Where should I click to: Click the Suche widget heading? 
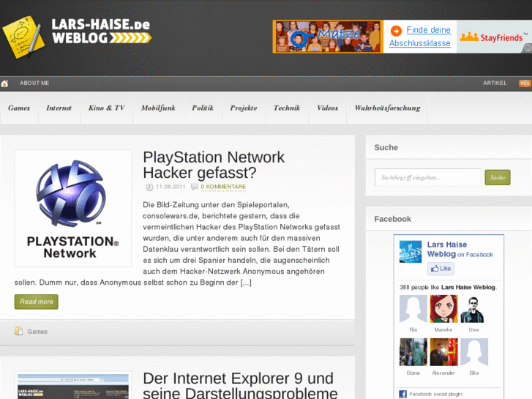(x=386, y=147)
